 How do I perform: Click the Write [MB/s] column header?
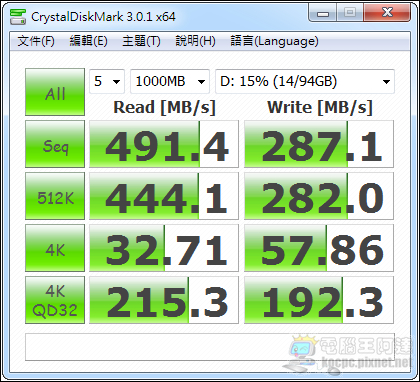click(x=319, y=107)
